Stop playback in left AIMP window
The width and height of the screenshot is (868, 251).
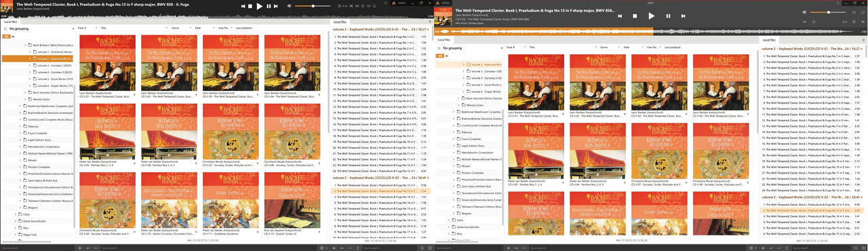tap(250, 6)
